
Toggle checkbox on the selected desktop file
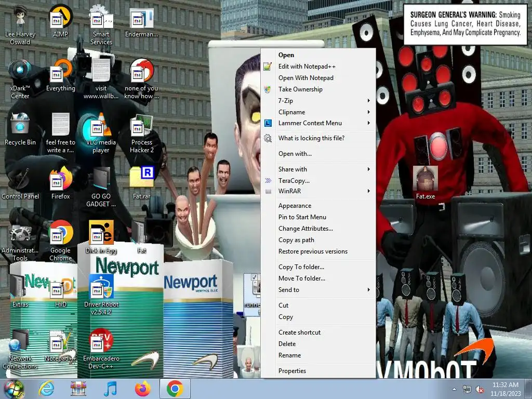click(254, 277)
